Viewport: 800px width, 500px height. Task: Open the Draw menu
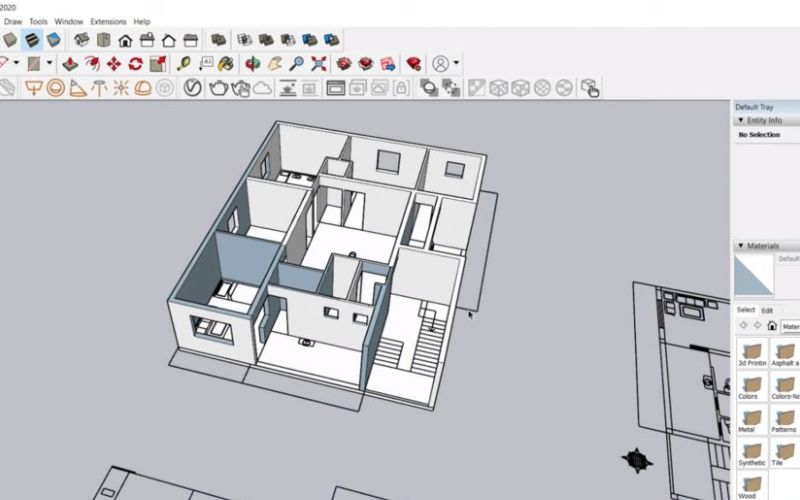coord(13,21)
